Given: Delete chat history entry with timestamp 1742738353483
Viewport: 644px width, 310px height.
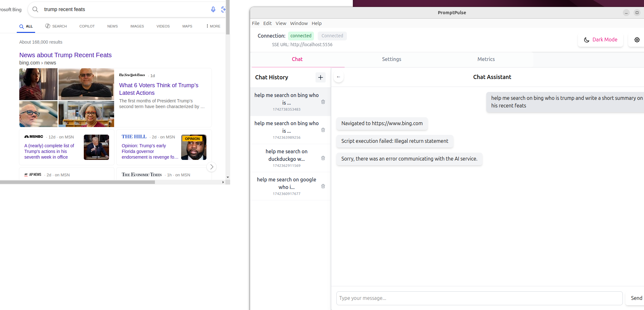Looking at the screenshot, I should pos(323,102).
